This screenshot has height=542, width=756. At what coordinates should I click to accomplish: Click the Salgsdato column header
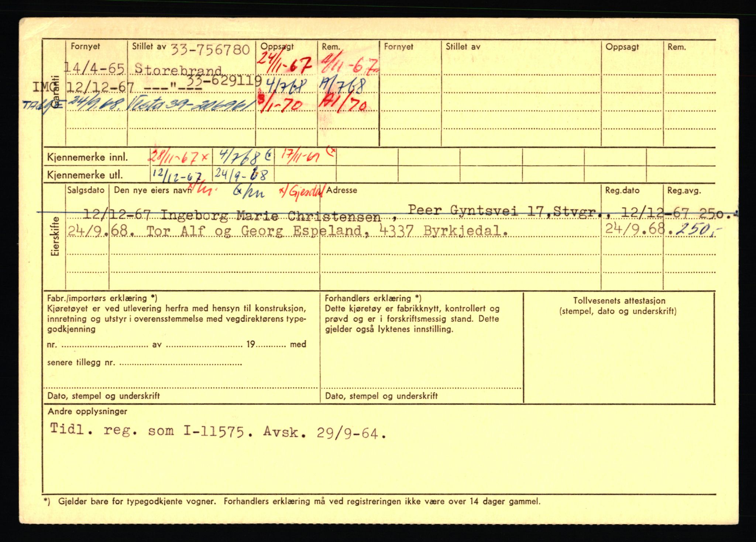[x=86, y=190]
